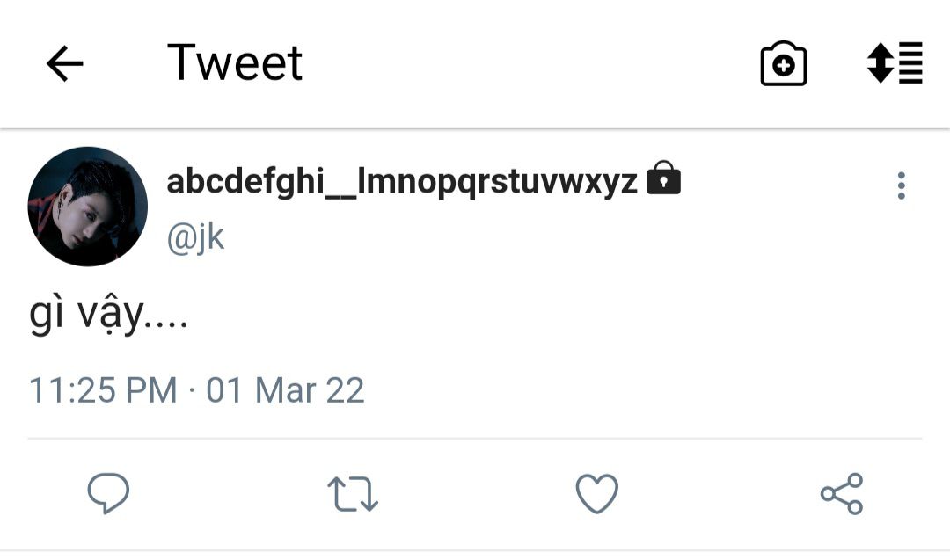Open the sort order icon with arrows
Screen dimensions: 950x560
point(895,63)
